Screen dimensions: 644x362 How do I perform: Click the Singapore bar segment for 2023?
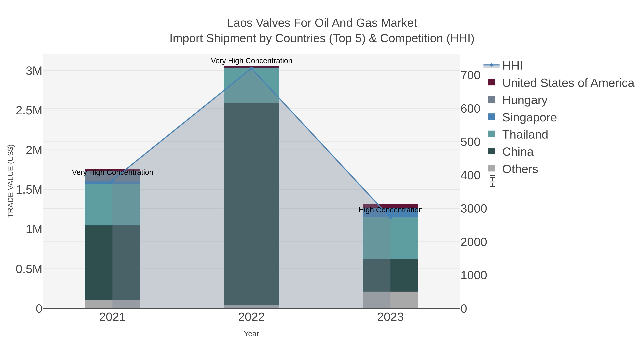click(x=391, y=213)
